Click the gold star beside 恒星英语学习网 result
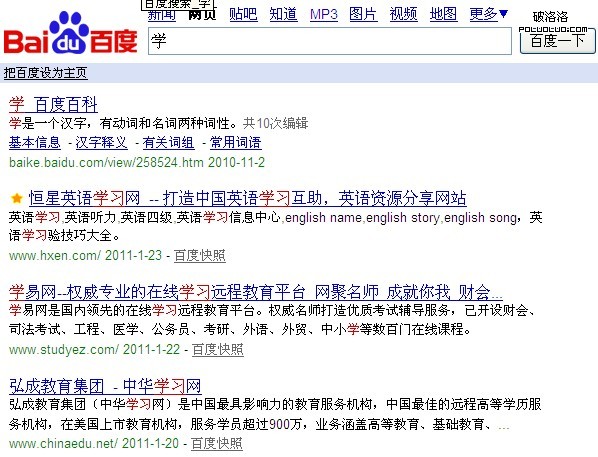 pos(17,198)
